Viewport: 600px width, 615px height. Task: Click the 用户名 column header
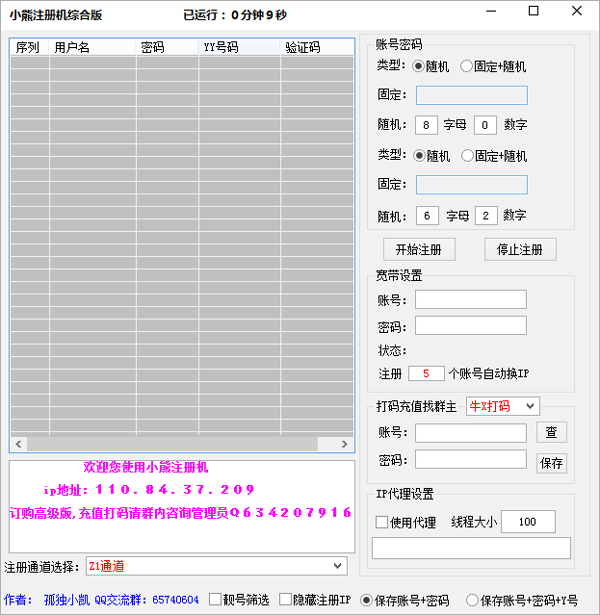(x=92, y=47)
